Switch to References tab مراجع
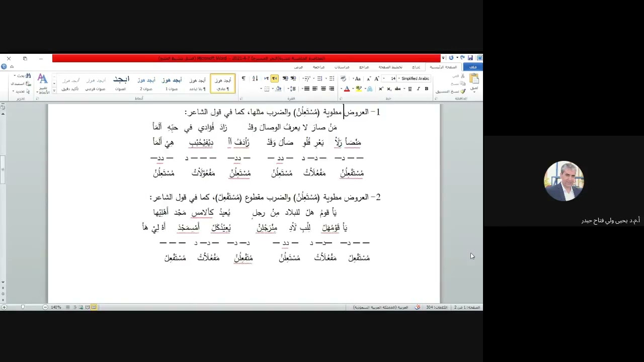 click(364, 67)
